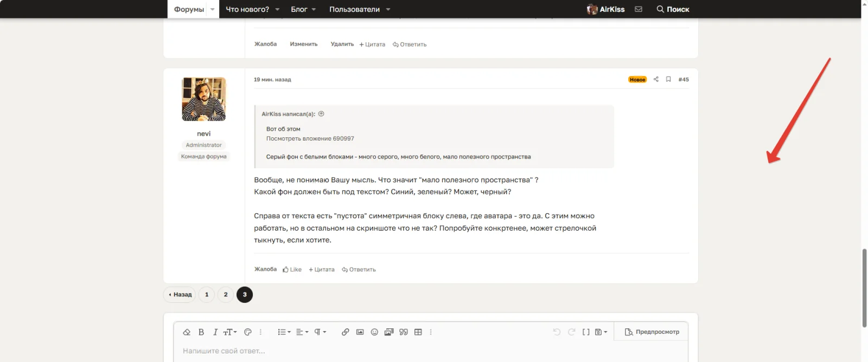Open the Форумы navigation tab
Screen dimensions: 868x362
point(189,9)
